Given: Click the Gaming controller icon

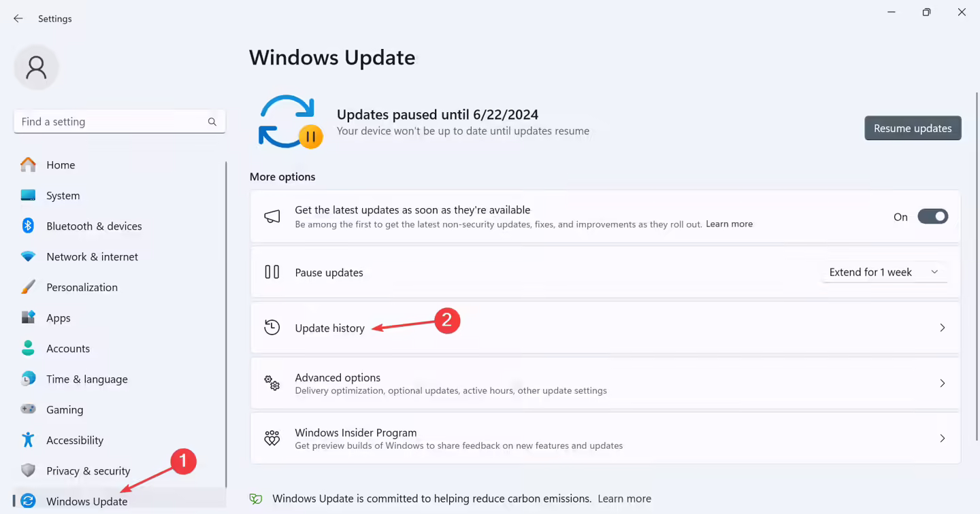Looking at the screenshot, I should tap(28, 409).
